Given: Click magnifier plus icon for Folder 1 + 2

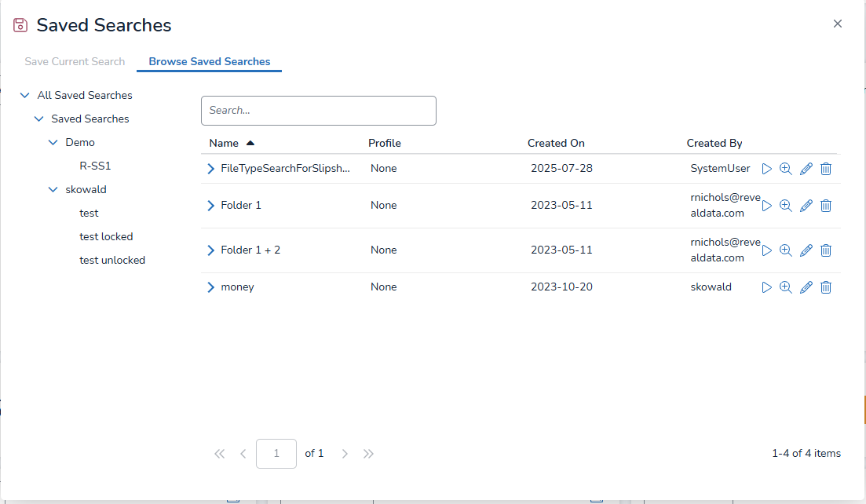Looking at the screenshot, I should click(786, 250).
